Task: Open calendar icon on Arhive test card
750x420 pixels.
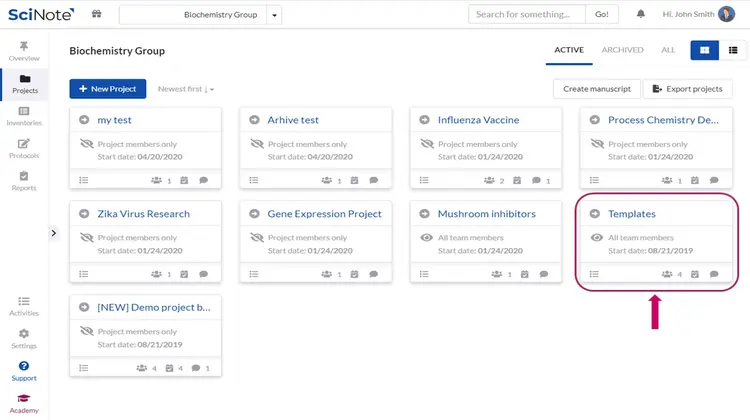Action: [354, 180]
